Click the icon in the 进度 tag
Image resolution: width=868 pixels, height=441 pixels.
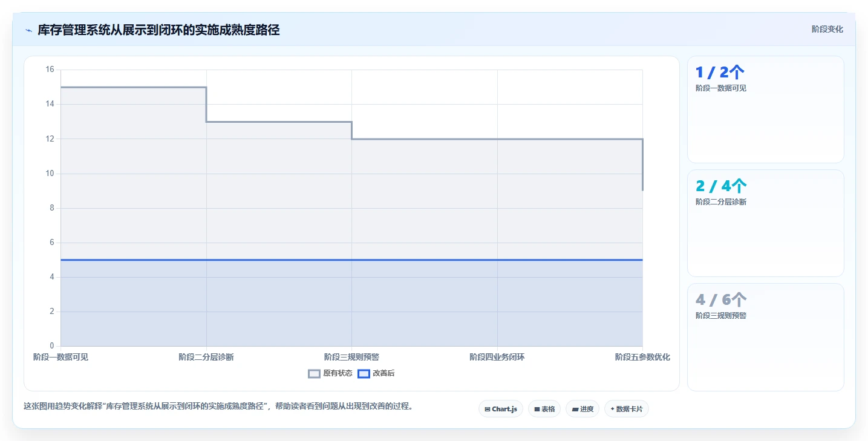click(575, 410)
